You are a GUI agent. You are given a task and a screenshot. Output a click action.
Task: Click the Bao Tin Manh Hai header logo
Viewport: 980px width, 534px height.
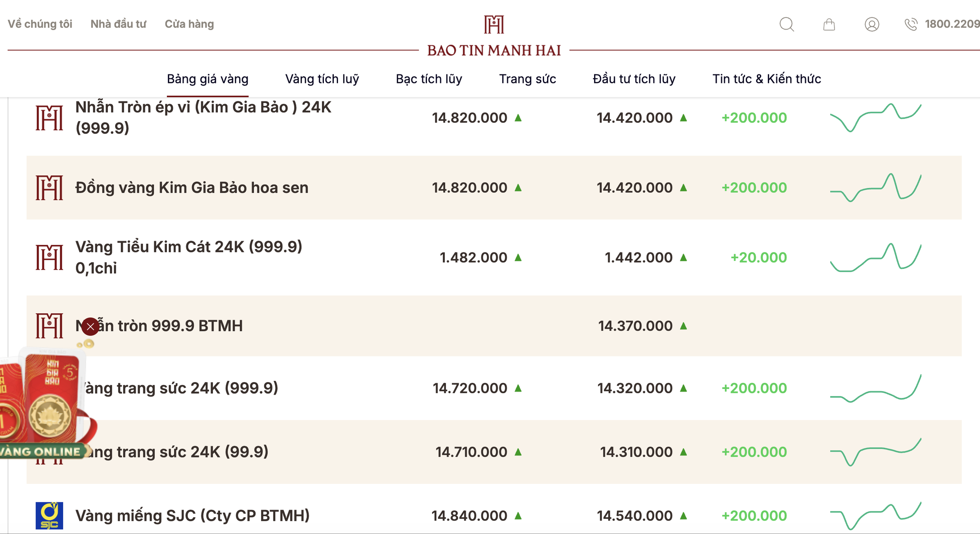pyautogui.click(x=494, y=36)
